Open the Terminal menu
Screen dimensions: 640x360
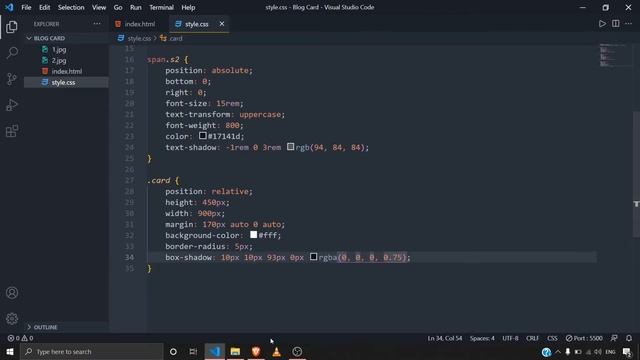[x=161, y=7]
